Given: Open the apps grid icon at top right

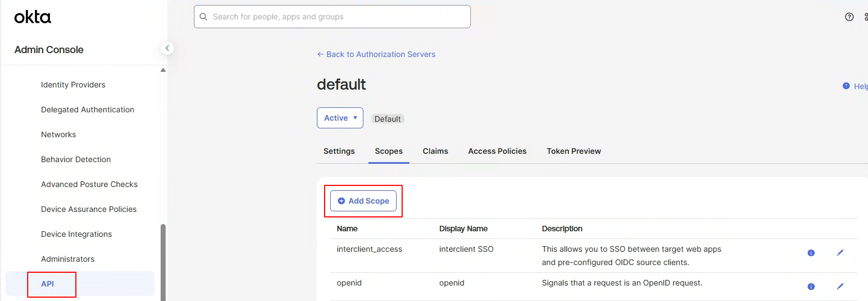Looking at the screenshot, I should (866, 17).
